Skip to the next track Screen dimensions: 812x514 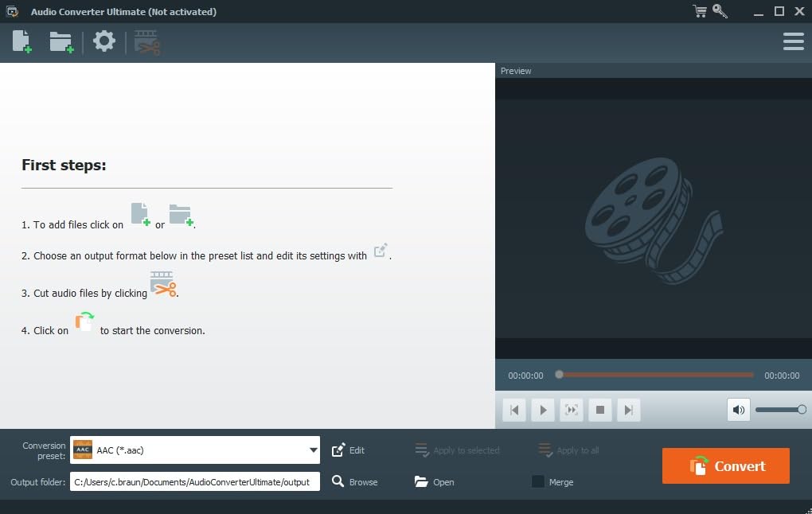click(x=629, y=410)
